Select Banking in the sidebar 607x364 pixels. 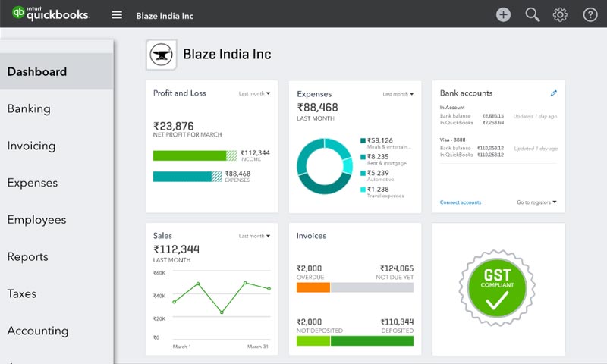[29, 109]
